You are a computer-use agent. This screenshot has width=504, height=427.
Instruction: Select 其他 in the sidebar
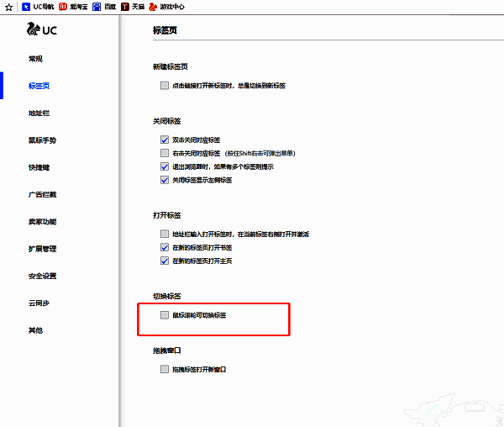(35, 330)
